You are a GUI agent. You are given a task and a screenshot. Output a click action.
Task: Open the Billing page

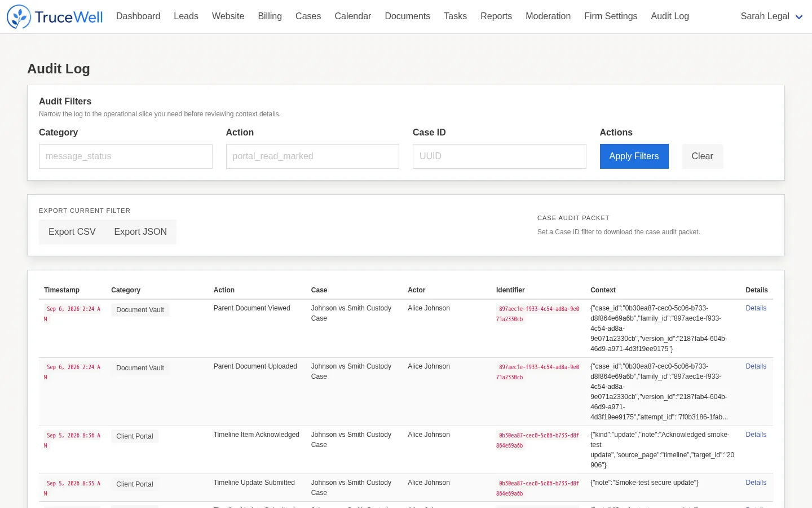(x=270, y=16)
